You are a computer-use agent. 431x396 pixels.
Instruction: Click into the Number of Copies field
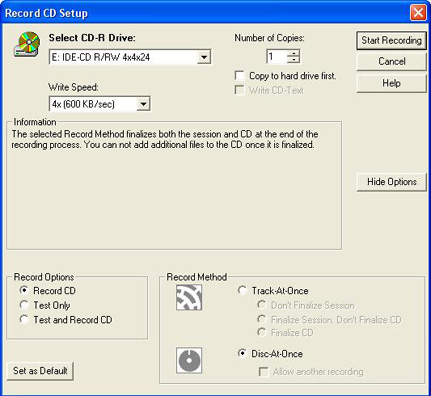[x=277, y=57]
